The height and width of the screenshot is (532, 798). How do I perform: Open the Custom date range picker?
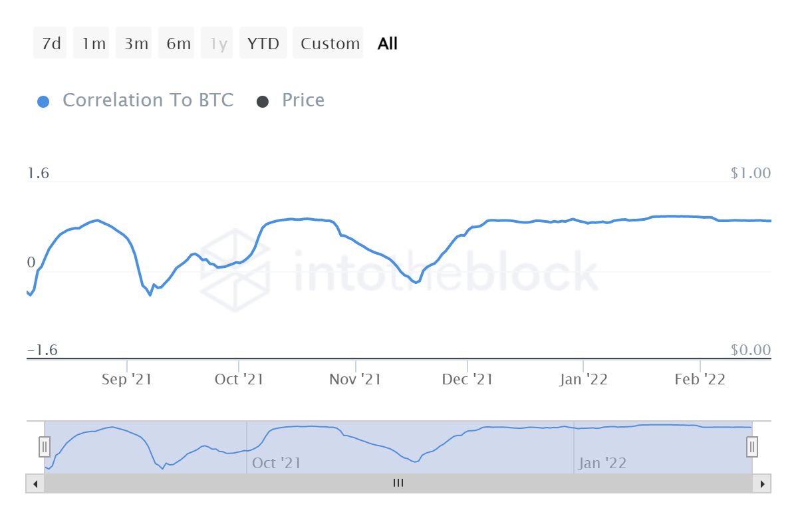[x=329, y=44]
